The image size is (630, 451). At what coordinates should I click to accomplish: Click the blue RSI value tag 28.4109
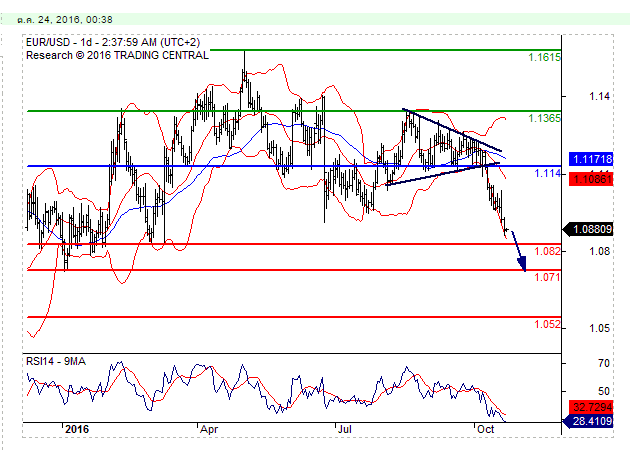(x=589, y=421)
